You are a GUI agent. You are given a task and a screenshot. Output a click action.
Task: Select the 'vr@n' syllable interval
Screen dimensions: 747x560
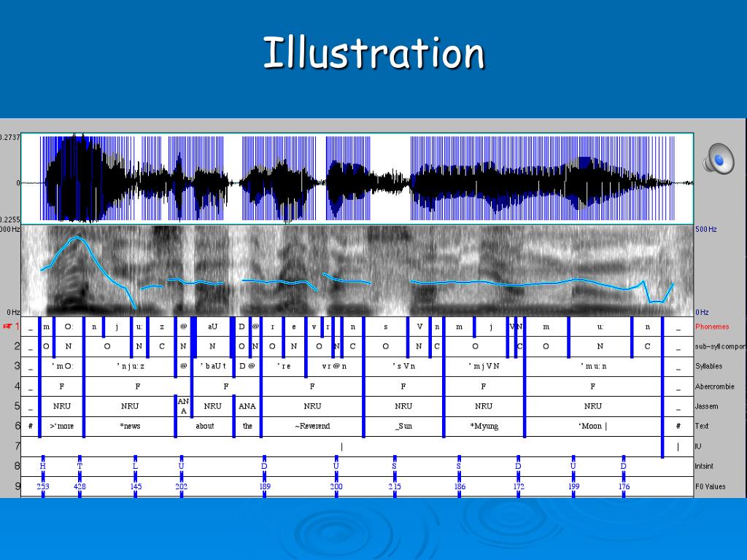click(334, 366)
